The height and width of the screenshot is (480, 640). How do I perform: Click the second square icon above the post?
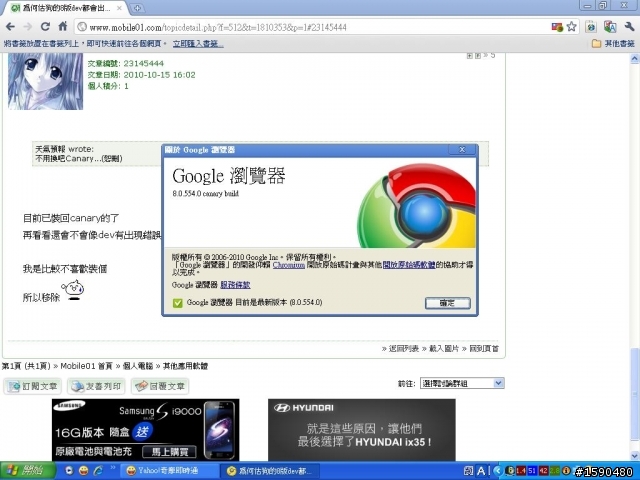(x=478, y=56)
